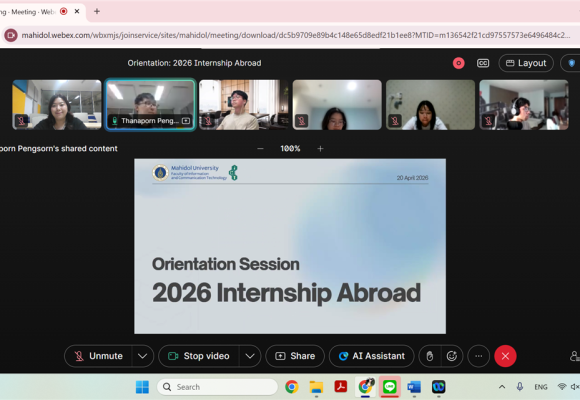The height and width of the screenshot is (400, 580).
Task: Expand video options arrow beside Stop video
Action: click(x=250, y=356)
